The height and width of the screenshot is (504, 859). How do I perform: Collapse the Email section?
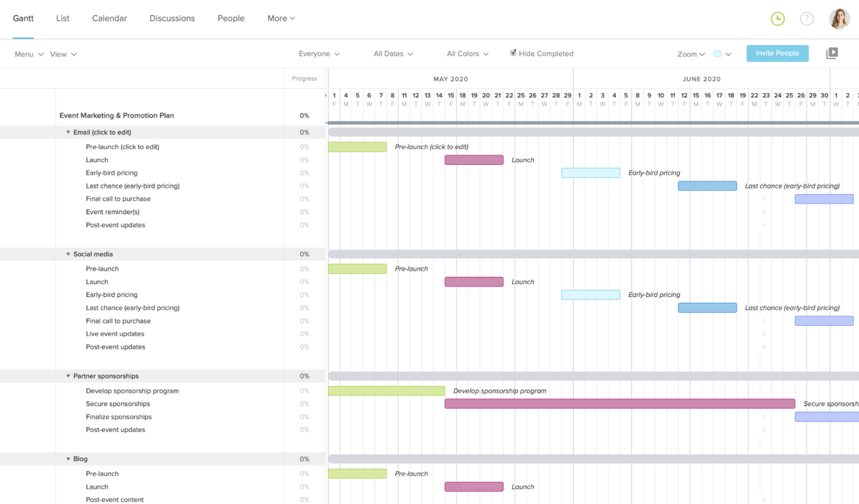[68, 132]
